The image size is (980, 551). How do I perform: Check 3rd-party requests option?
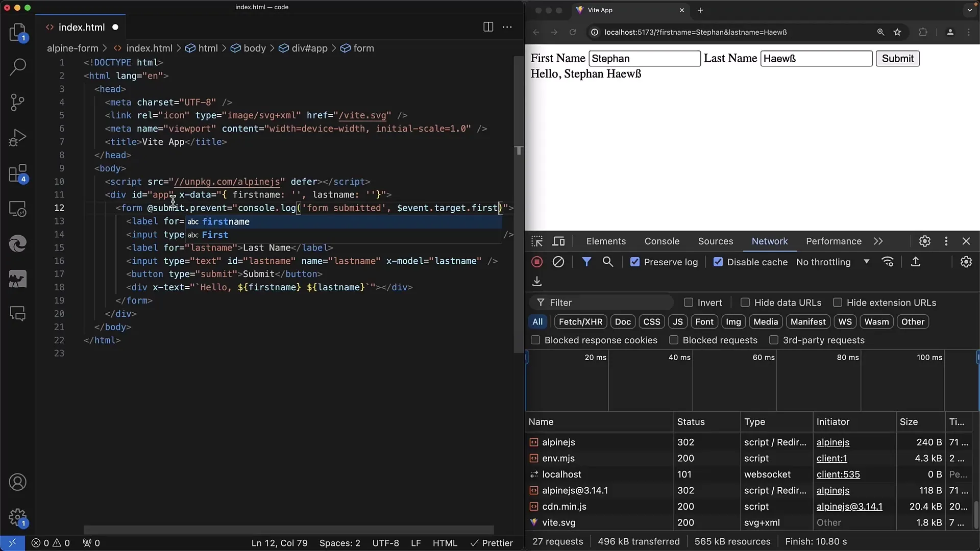tap(774, 340)
